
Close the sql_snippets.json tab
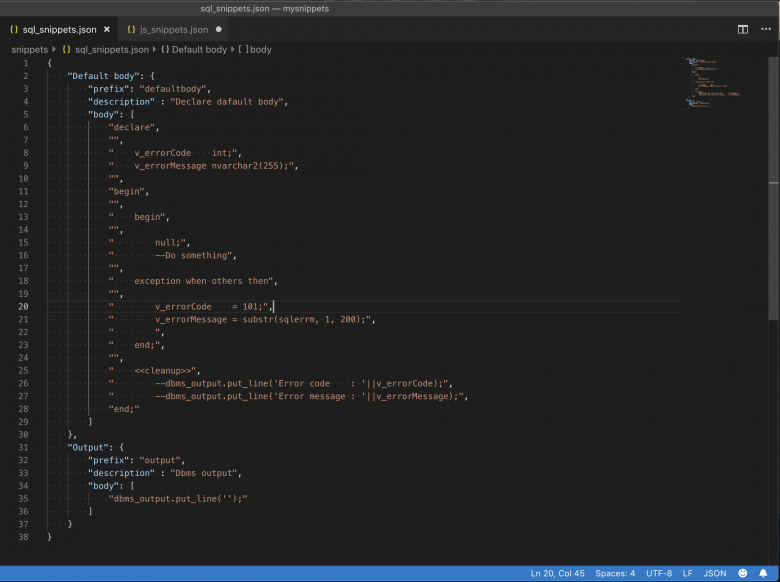tap(106, 30)
